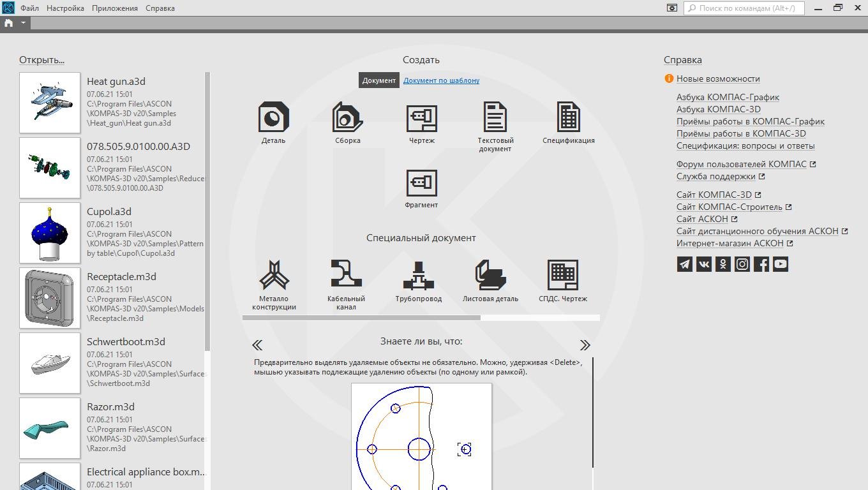This screenshot has width=868, height=490.
Task: Open the Приложения menu
Action: click(x=114, y=8)
